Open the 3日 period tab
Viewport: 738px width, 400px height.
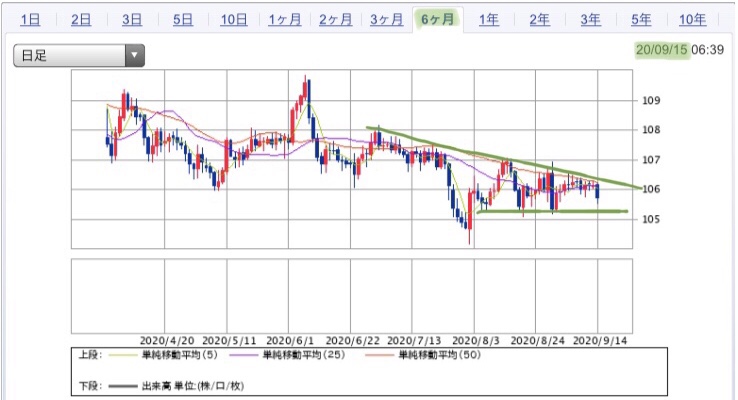click(x=132, y=20)
